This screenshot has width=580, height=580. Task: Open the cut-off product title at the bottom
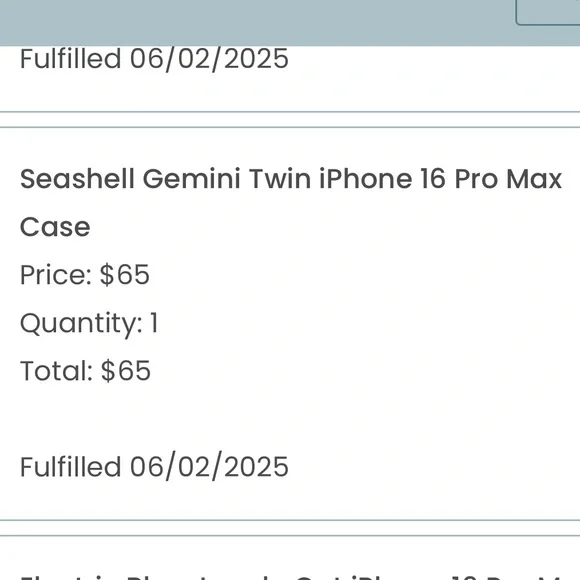[300, 577]
